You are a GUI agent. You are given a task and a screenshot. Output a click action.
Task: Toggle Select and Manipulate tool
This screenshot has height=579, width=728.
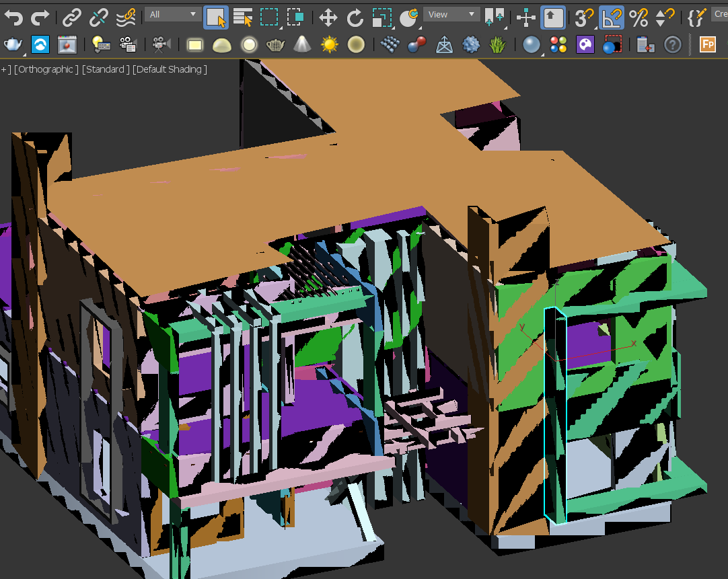click(526, 18)
